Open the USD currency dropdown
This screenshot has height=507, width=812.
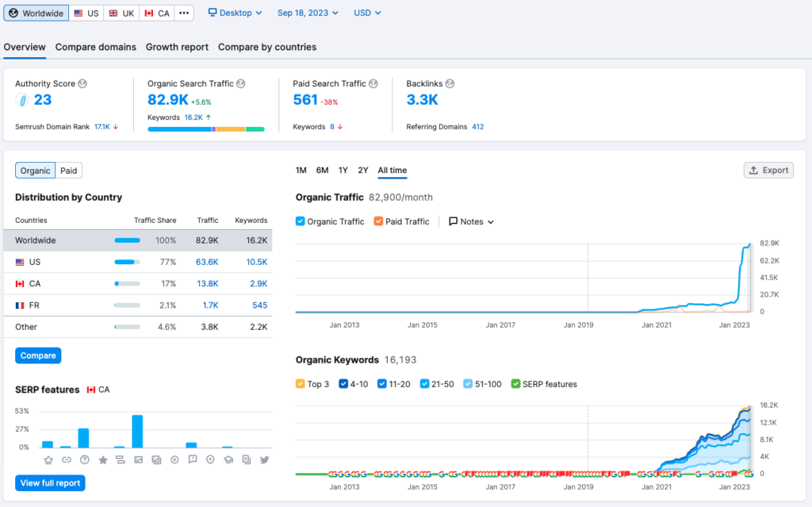[367, 13]
